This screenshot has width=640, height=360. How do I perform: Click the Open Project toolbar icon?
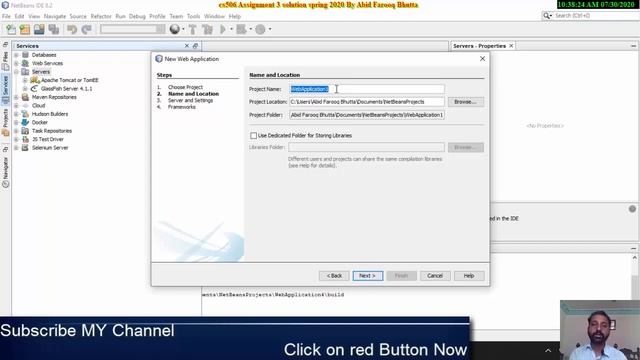[x=39, y=29]
